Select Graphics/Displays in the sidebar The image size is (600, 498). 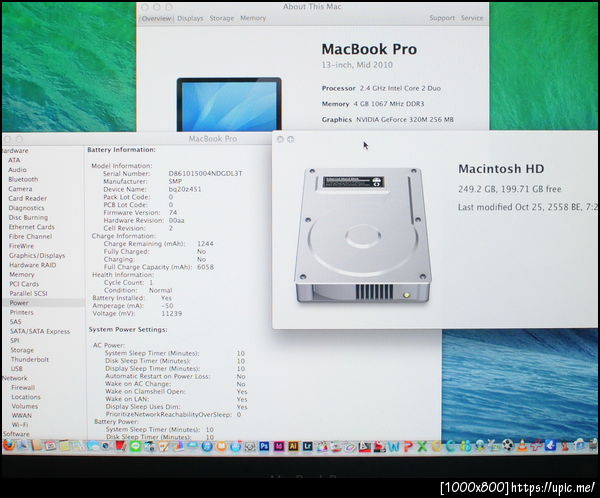coord(37,256)
